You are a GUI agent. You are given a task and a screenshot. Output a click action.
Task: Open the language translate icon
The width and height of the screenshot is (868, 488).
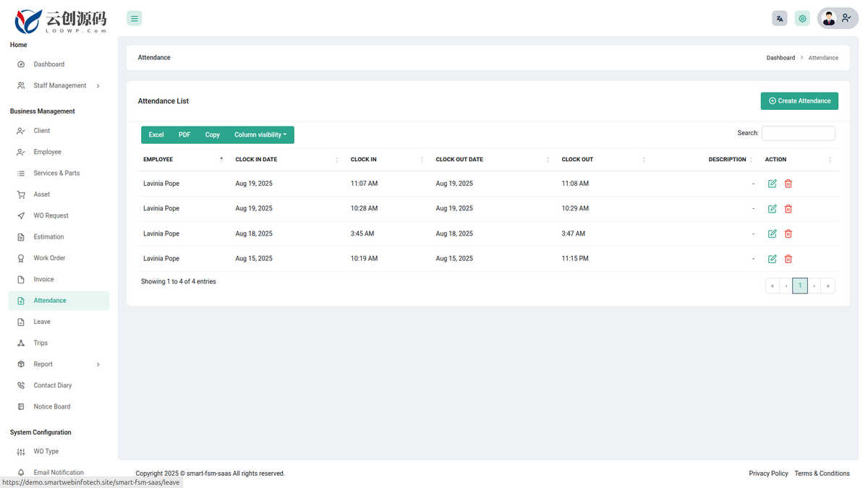coord(779,19)
